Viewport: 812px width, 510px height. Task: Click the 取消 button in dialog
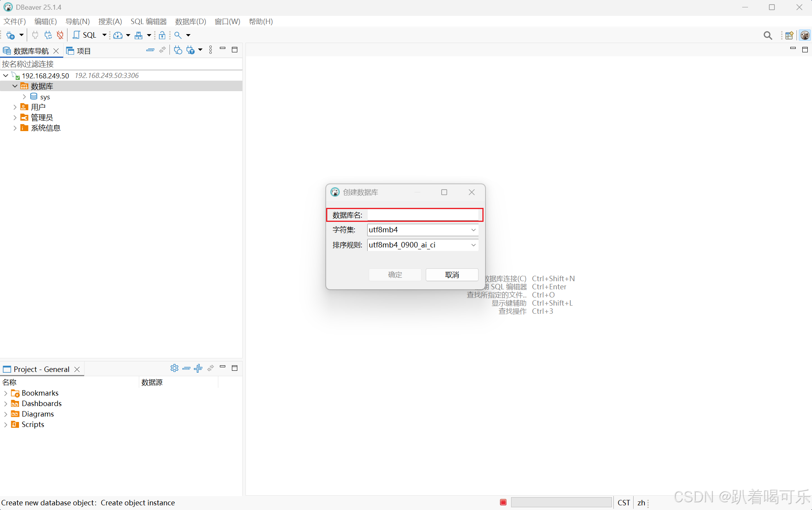[452, 275]
